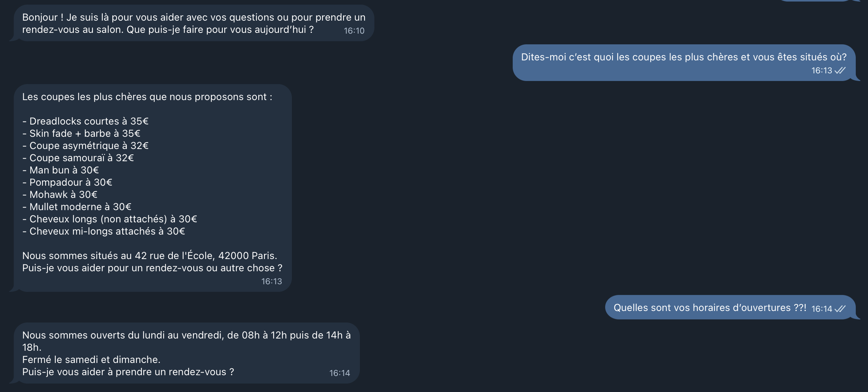Click the 16:10 timestamp on the greeting bubble
This screenshot has height=392, width=868.
click(x=354, y=31)
